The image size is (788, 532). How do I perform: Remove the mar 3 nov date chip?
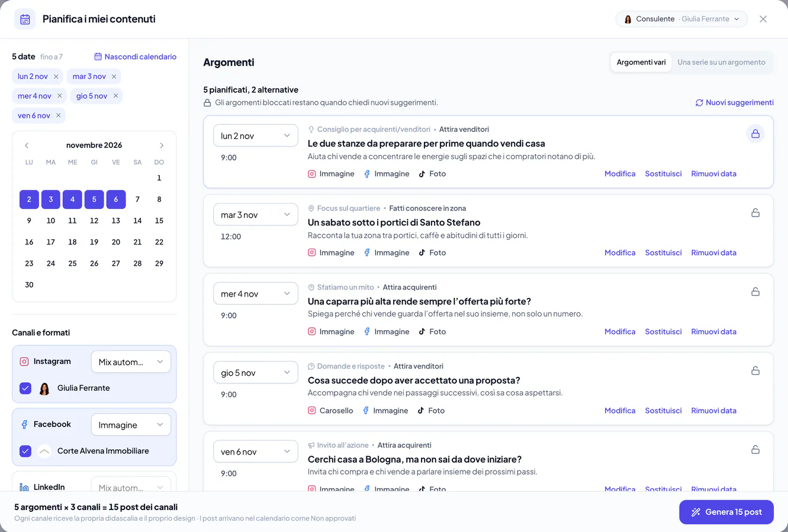pos(114,76)
